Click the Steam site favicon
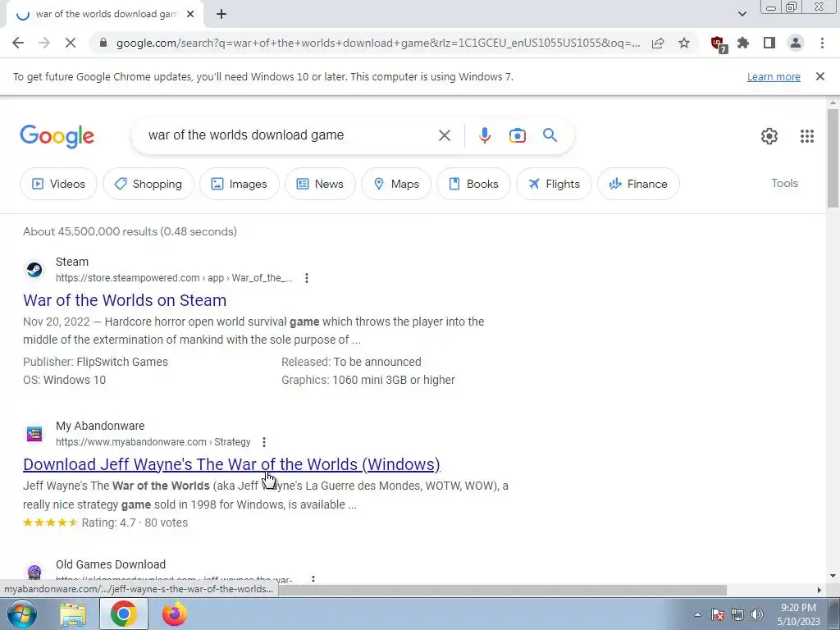 [x=34, y=269]
